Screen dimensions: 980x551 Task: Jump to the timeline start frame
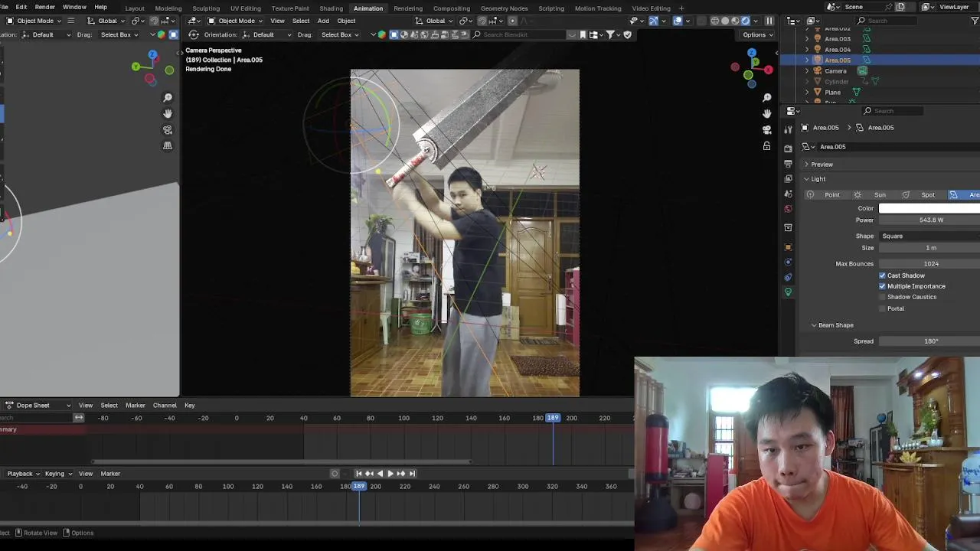[x=358, y=474]
